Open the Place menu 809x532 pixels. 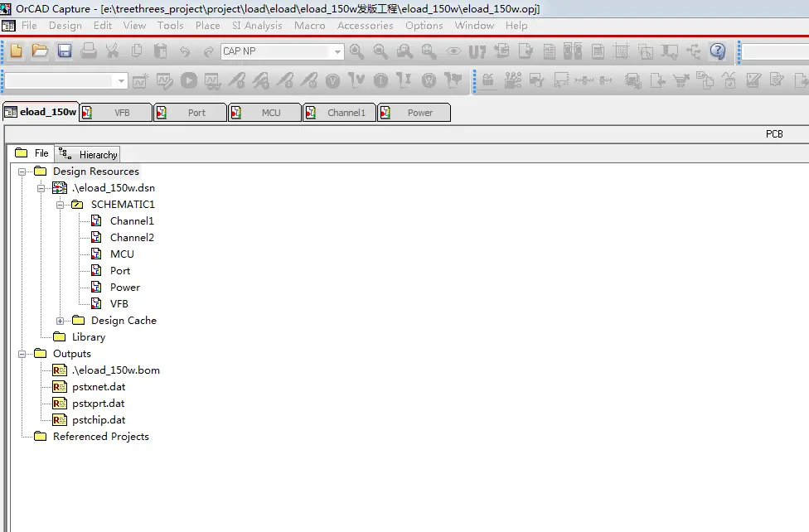[208, 26]
